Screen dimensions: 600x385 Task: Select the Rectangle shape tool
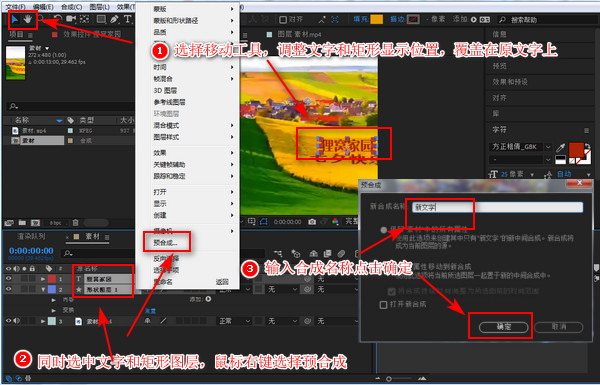point(101,19)
